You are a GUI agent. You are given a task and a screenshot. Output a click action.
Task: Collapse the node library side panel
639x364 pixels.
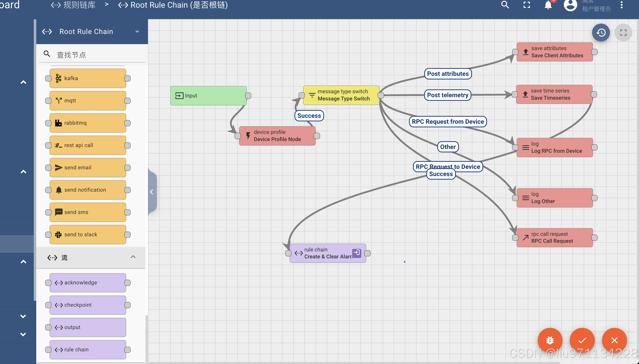(x=152, y=192)
